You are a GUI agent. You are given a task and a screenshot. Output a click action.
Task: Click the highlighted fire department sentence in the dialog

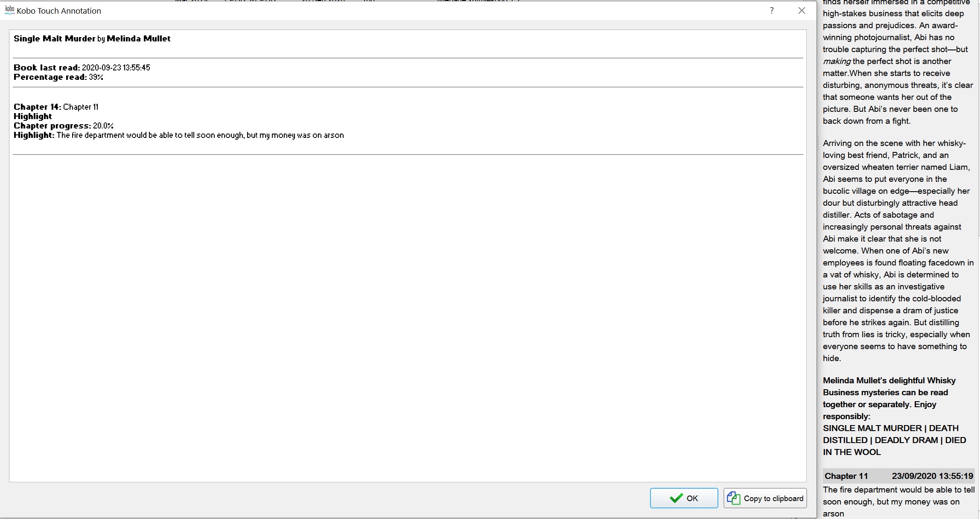(200, 135)
